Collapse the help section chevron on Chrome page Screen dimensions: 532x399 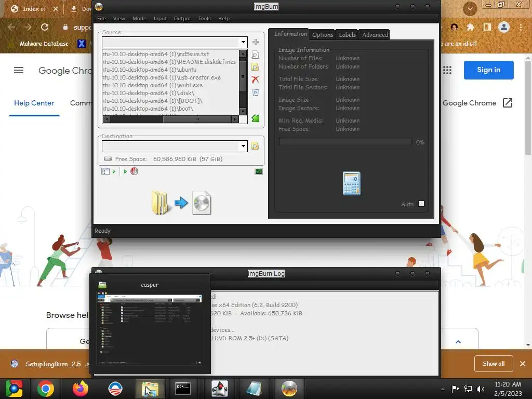(x=458, y=342)
